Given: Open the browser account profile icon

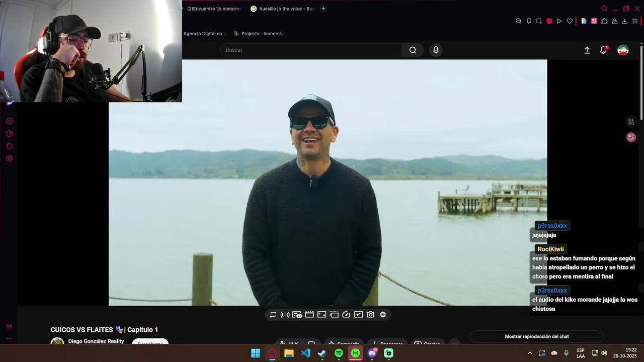Looking at the screenshot, I should pos(614,21).
